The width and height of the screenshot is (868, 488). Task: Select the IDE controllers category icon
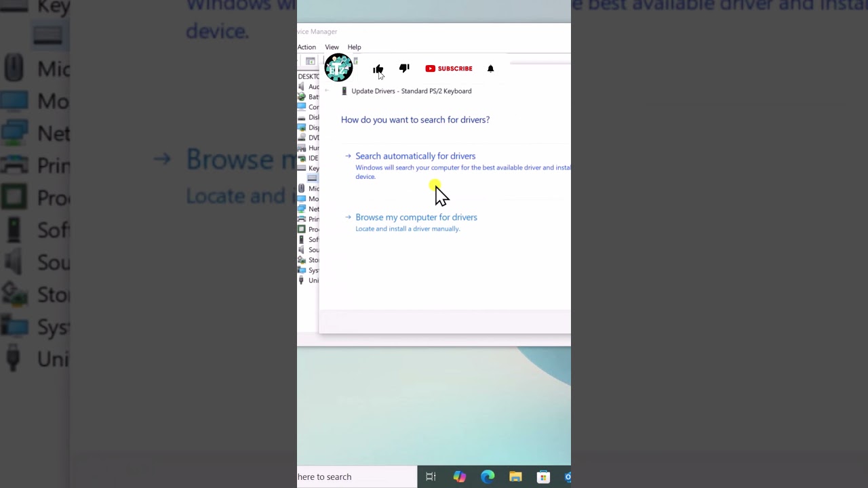[301, 158]
